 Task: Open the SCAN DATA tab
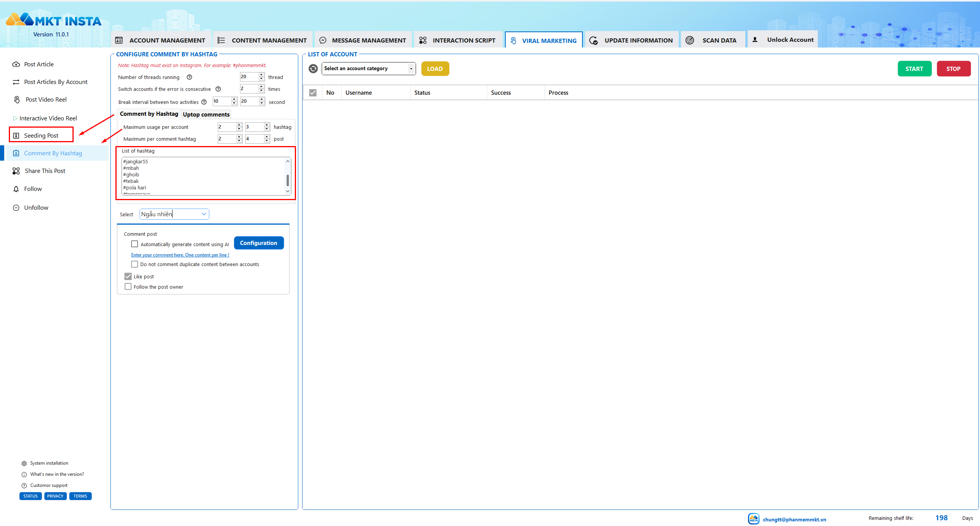pyautogui.click(x=712, y=40)
